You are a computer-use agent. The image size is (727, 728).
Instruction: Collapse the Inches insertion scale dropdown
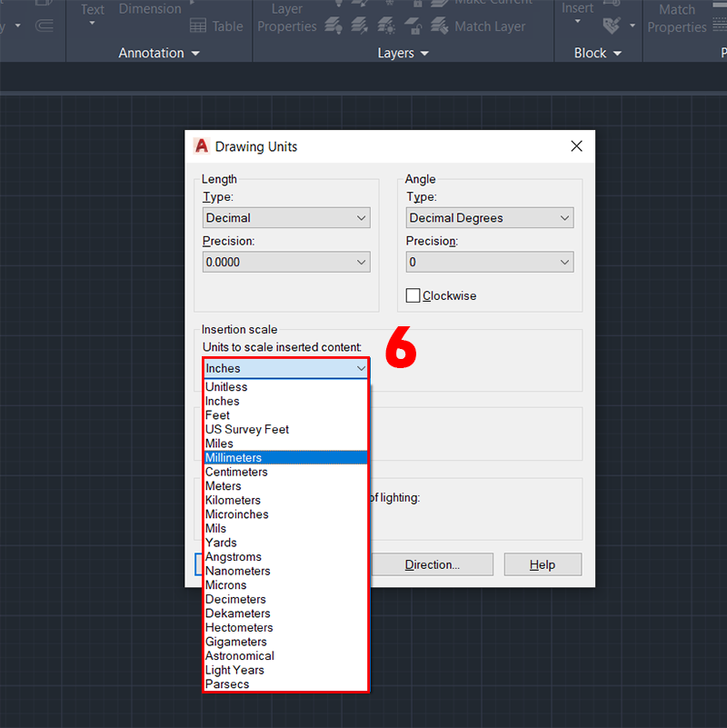[x=361, y=368]
